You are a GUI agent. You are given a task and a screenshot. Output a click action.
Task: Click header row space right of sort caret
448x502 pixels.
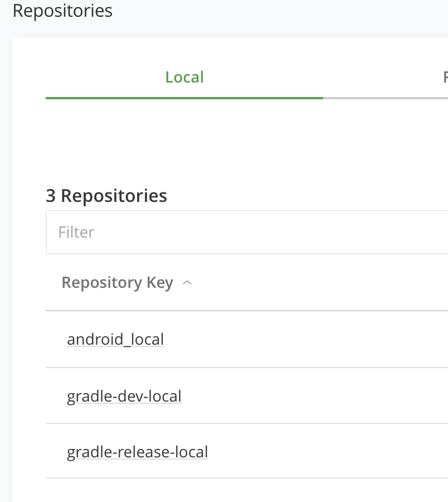(318, 283)
